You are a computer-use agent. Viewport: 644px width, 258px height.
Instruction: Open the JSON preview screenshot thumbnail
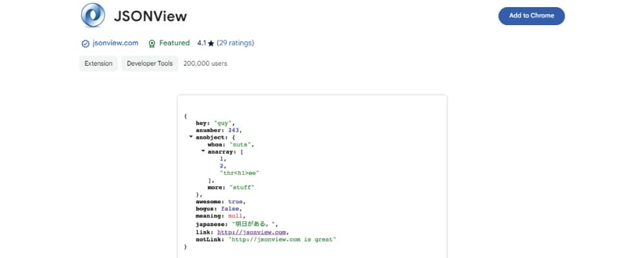[312, 174]
